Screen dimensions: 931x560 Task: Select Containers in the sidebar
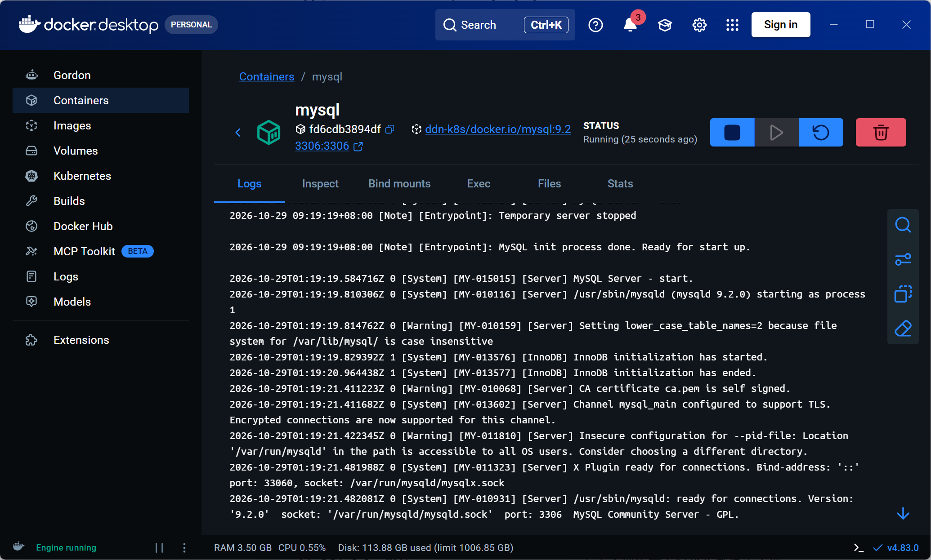(x=101, y=100)
